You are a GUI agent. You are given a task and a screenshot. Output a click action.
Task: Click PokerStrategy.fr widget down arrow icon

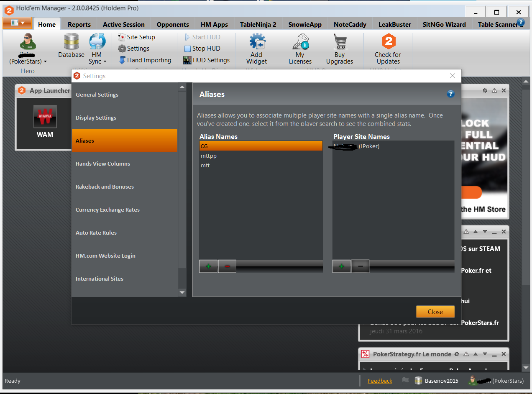pos(485,354)
